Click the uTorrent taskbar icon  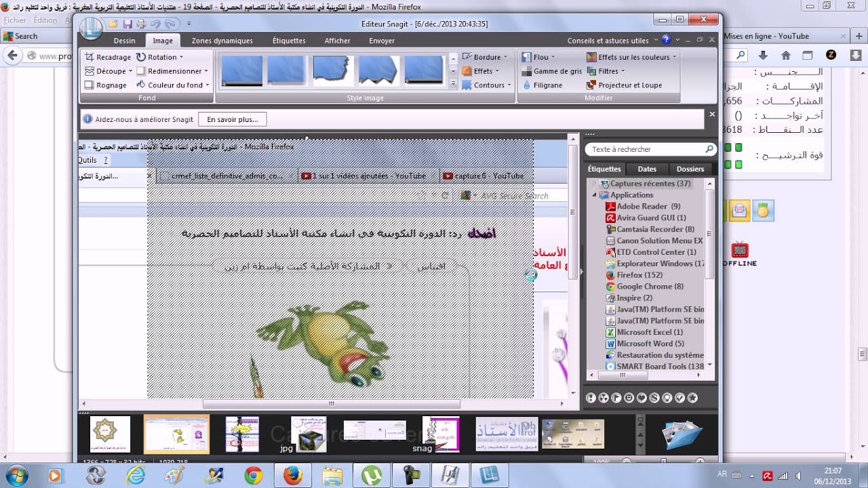(x=371, y=476)
